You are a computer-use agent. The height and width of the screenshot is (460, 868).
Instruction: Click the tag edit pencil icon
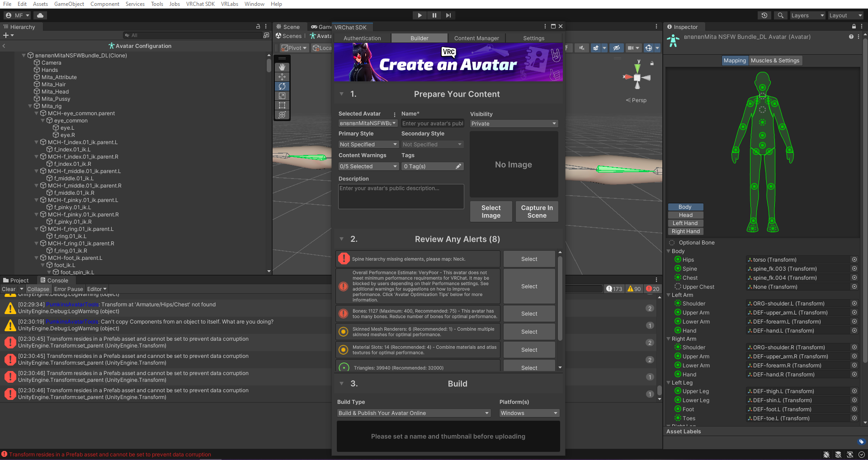pyautogui.click(x=458, y=166)
